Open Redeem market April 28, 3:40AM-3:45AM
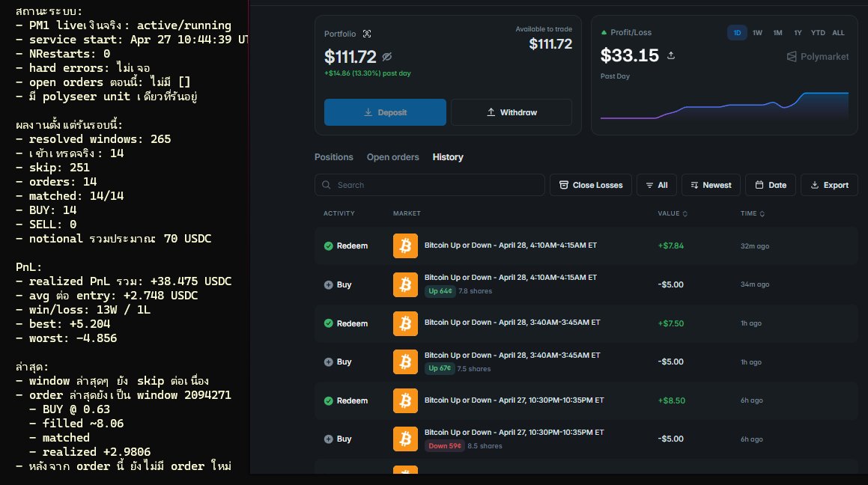Screen dimensions: 868x485 pyautogui.click(x=512, y=322)
